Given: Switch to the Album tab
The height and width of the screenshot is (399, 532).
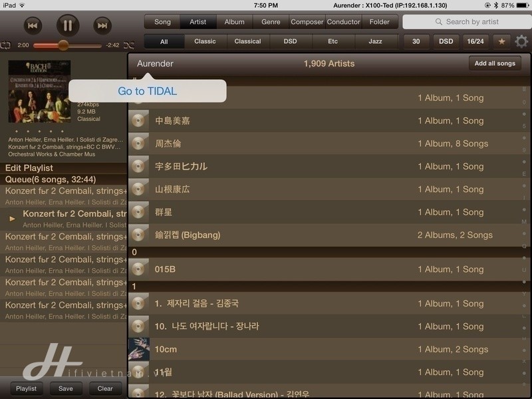Looking at the screenshot, I should tap(234, 22).
